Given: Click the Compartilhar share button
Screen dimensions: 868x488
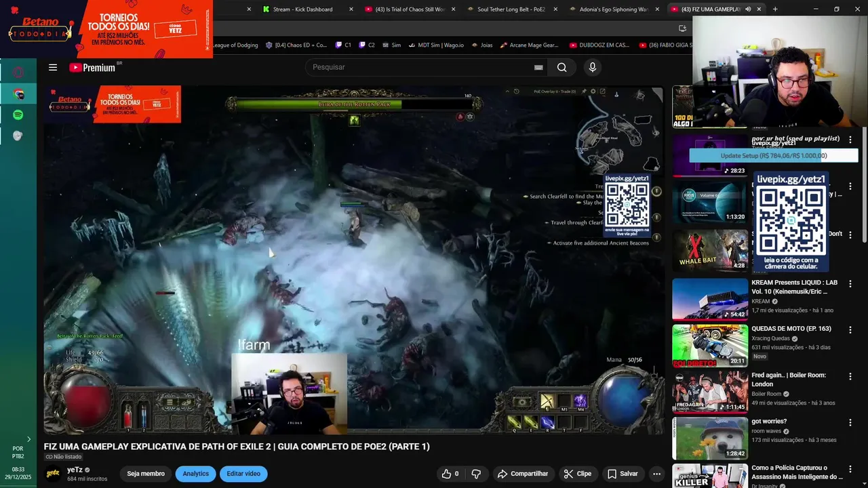Looking at the screenshot, I should tap(522, 474).
